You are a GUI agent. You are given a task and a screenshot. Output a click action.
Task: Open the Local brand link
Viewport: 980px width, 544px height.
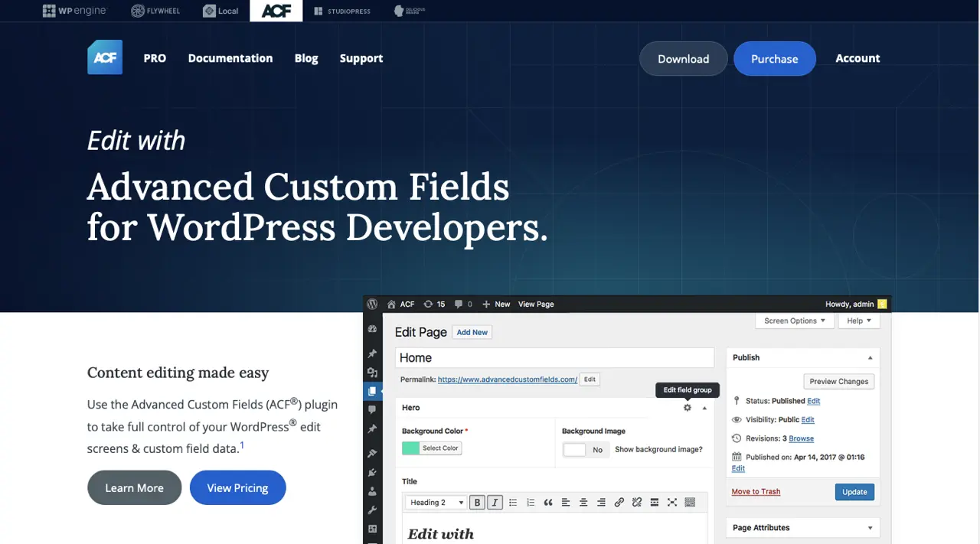[220, 11]
